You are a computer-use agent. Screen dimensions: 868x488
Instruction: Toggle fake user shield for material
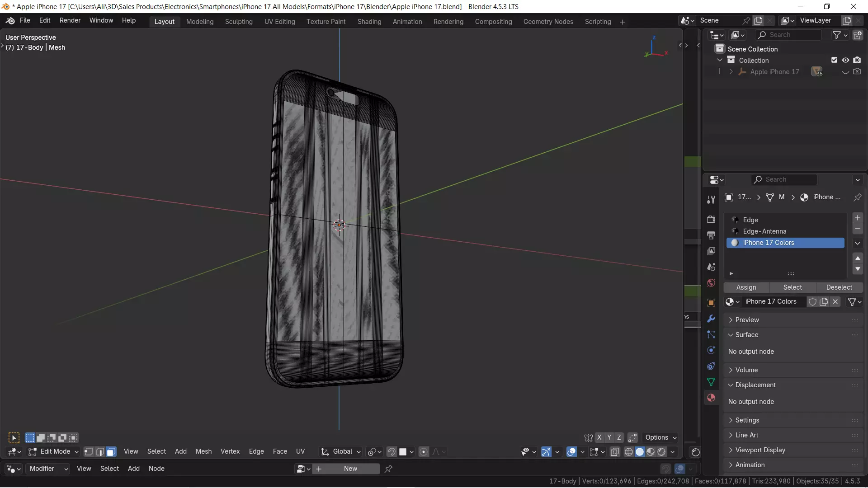click(x=812, y=302)
